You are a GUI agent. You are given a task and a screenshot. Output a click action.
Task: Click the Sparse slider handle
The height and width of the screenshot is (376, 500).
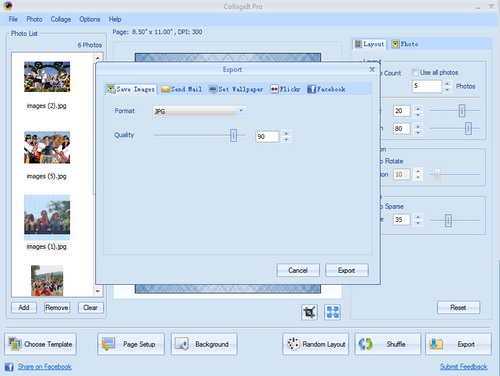pyautogui.click(x=448, y=220)
